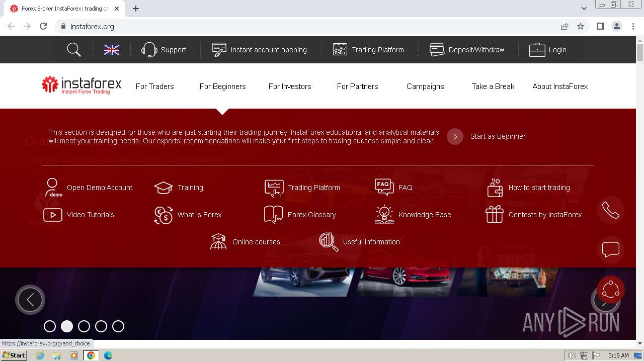
Task: Go to previous carousel slide arrow
Action: click(x=30, y=300)
